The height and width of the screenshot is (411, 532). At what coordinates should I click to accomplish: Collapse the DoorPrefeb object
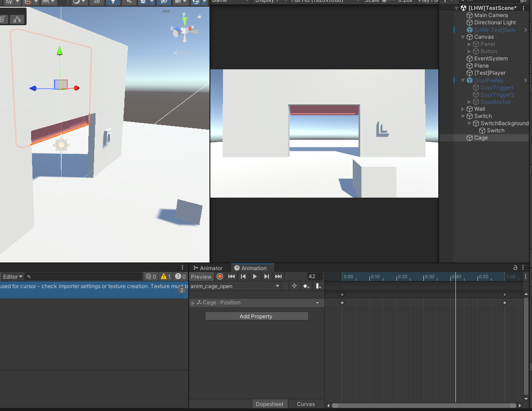(x=463, y=81)
